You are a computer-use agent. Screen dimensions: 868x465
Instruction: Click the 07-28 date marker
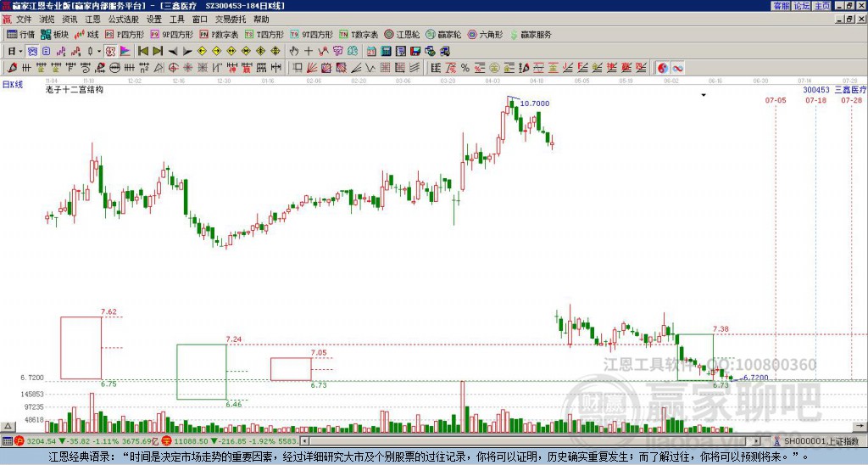coord(851,100)
